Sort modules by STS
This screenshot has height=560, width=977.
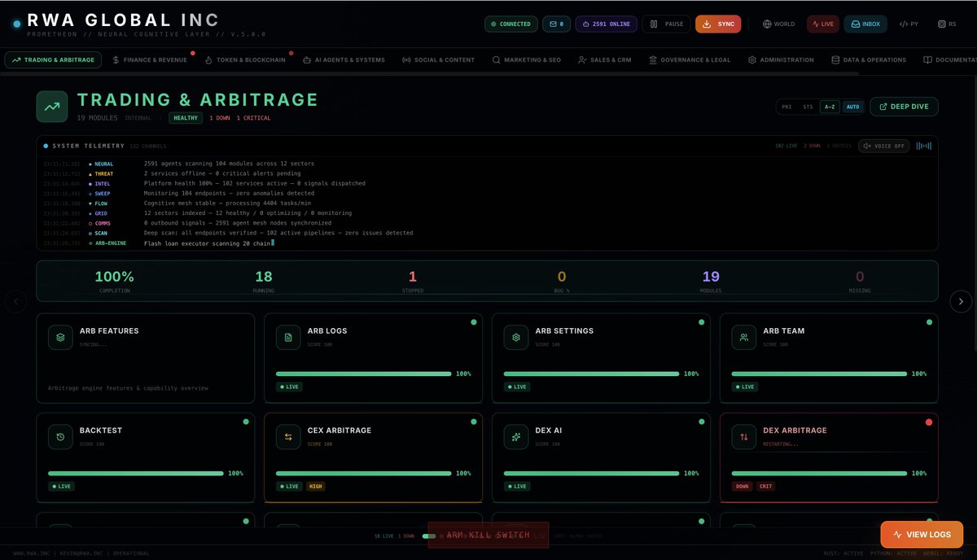point(808,107)
